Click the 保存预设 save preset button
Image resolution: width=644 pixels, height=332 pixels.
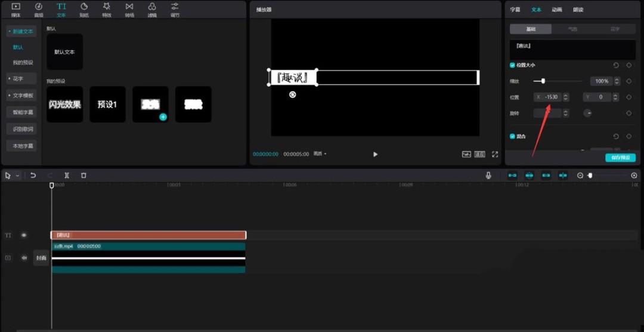620,158
